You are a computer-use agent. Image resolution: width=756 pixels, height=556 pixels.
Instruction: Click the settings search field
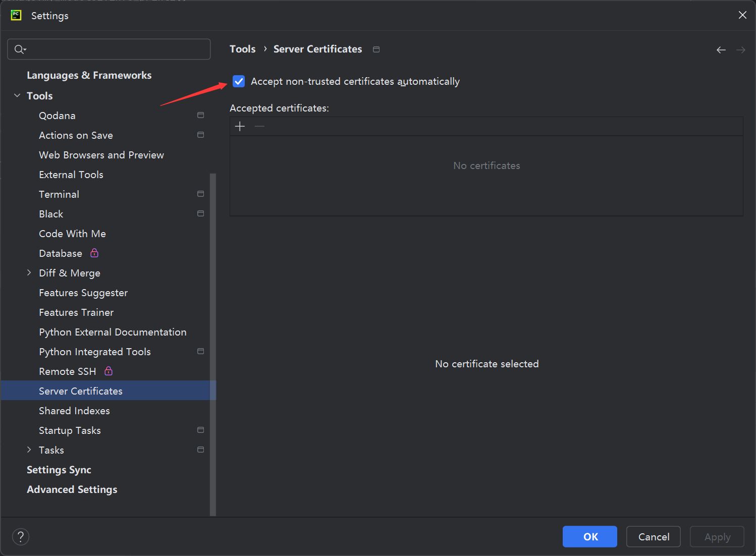(116, 49)
